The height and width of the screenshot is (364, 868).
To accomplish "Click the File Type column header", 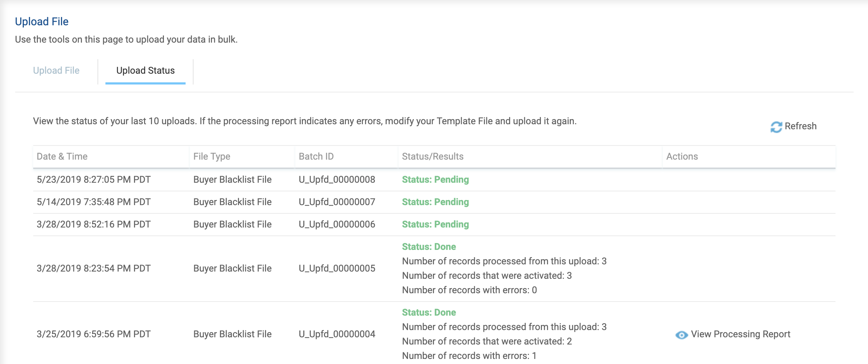I will (x=211, y=156).
